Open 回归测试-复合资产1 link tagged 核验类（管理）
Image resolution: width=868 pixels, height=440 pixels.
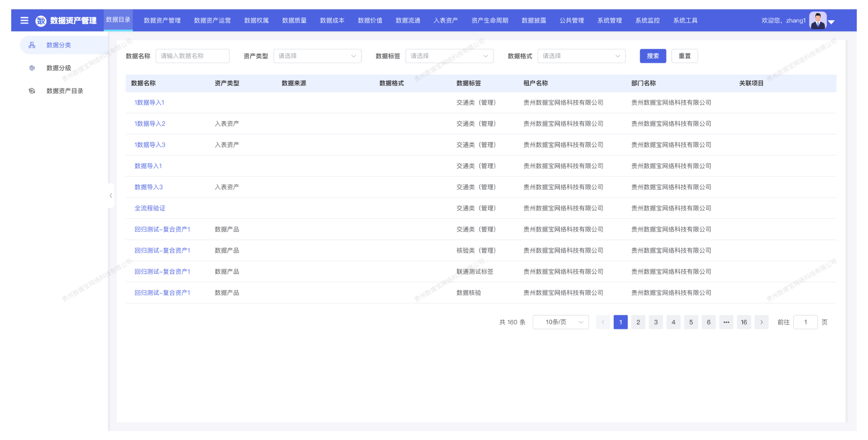tap(162, 250)
